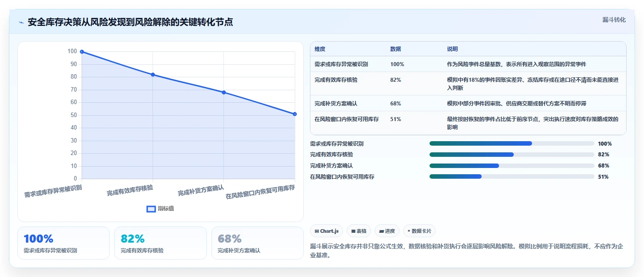Click the 68% data card
Image resolution: width=644 pixels, height=277 pixels.
[257, 243]
